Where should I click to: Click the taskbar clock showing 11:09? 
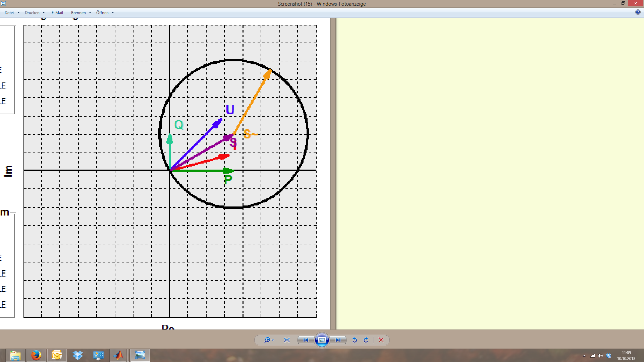[x=626, y=356]
